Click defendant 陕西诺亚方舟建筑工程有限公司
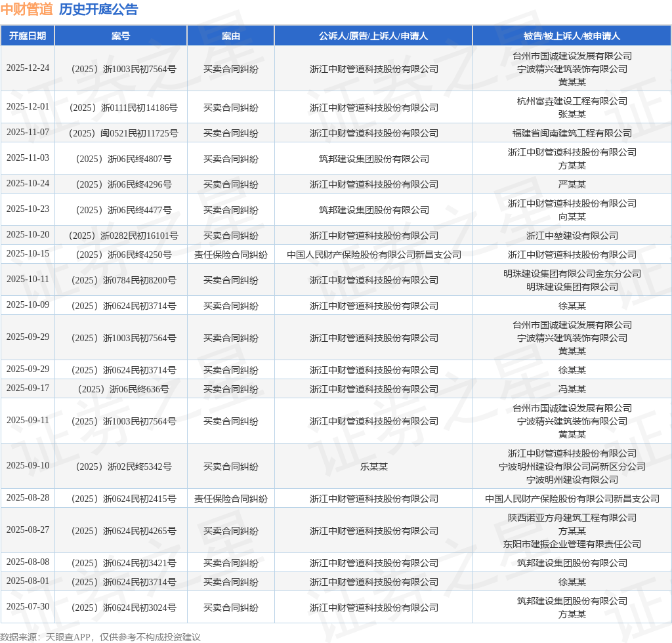Image resolution: width=672 pixels, height=643 pixels. 572,518
